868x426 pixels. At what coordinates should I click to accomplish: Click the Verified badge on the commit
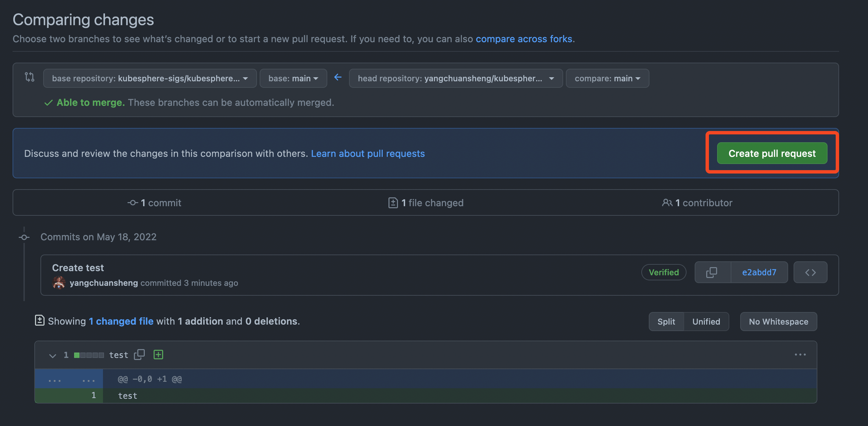tap(664, 272)
